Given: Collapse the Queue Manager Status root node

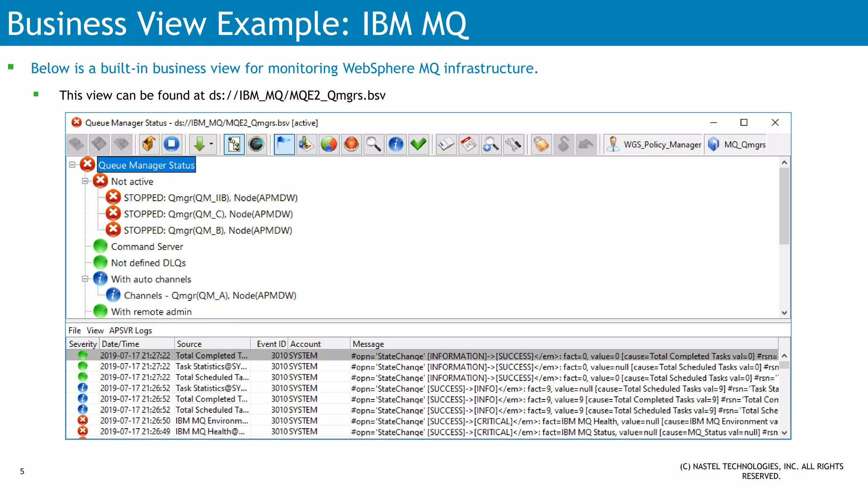Looking at the screenshot, I should point(72,165).
